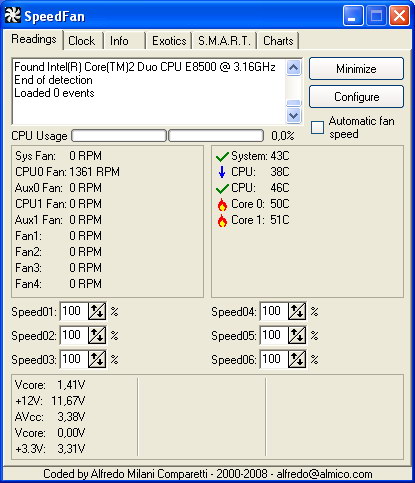Click the log scrollbar down arrow
The width and height of the screenshot is (415, 483).
point(293,116)
